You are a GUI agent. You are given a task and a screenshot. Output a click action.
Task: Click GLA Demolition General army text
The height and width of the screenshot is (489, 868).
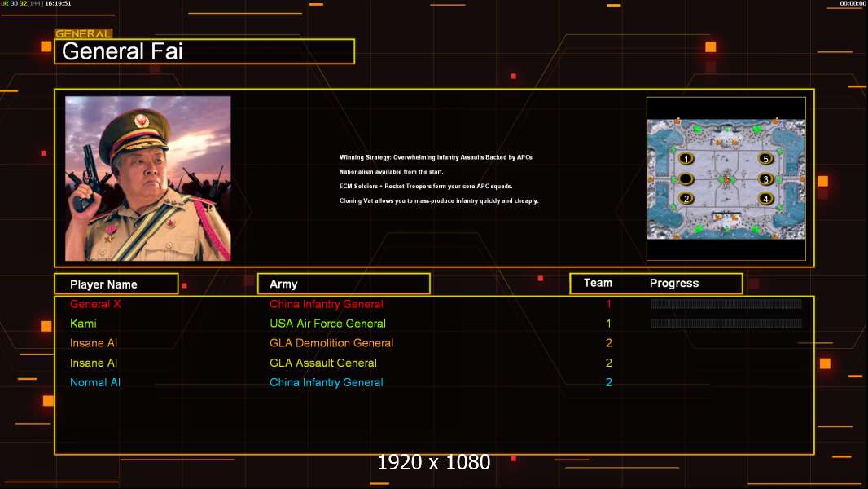pos(331,343)
